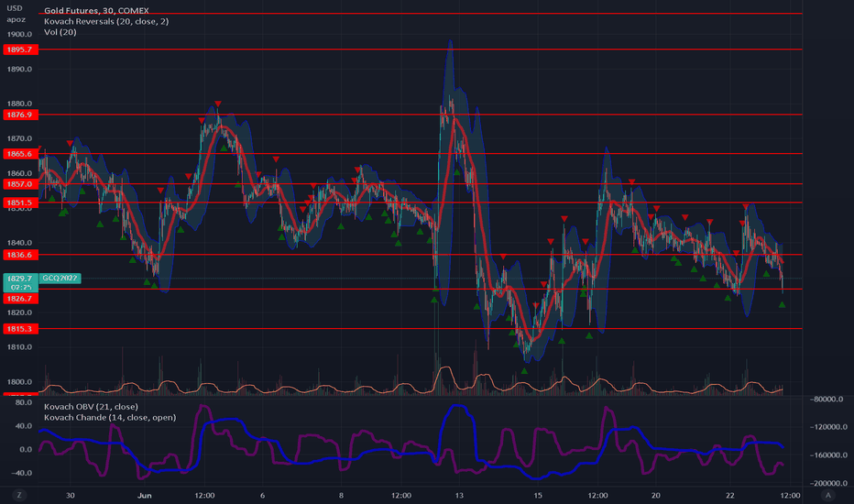Click the -80000.0 OBV axis value
This screenshot has height=504, width=854.
(827, 400)
